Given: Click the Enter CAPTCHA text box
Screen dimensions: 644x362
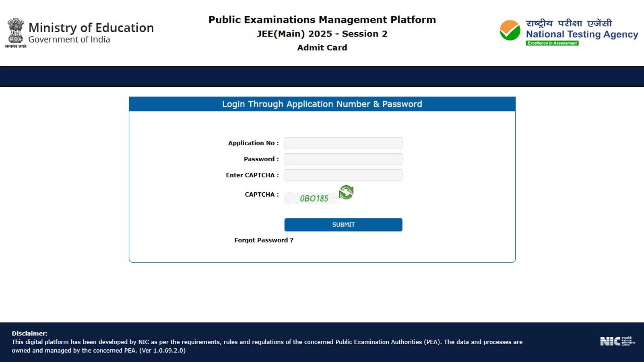Looking at the screenshot, I should pos(343,175).
